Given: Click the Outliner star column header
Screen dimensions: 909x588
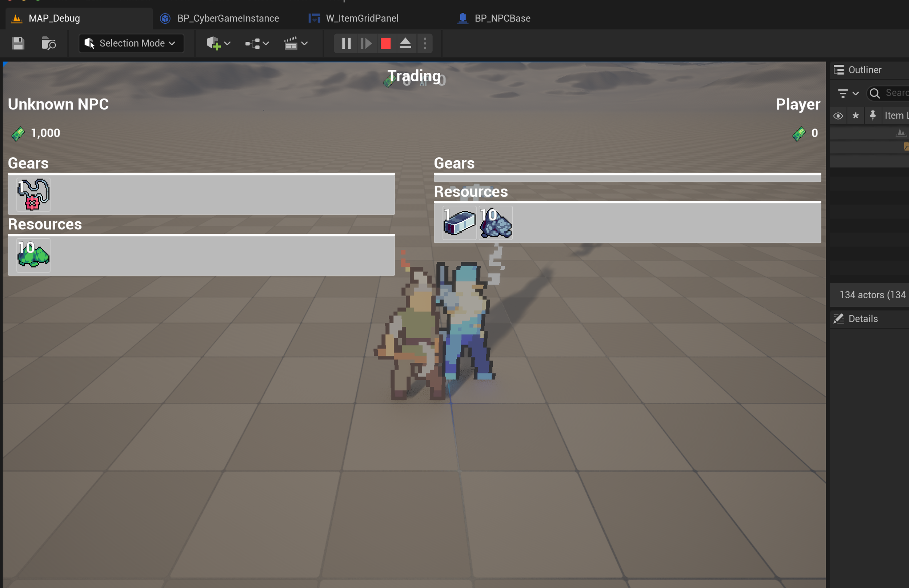Looking at the screenshot, I should pos(856,116).
